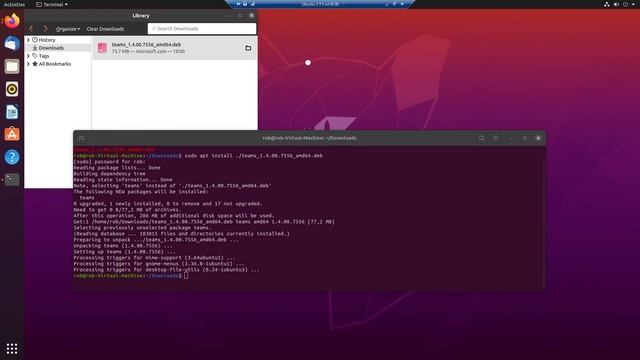Screen dimensions: 640x360
Task: Select the teams_1.4.00.7556_amd64.deb download entry
Action: (x=175, y=48)
